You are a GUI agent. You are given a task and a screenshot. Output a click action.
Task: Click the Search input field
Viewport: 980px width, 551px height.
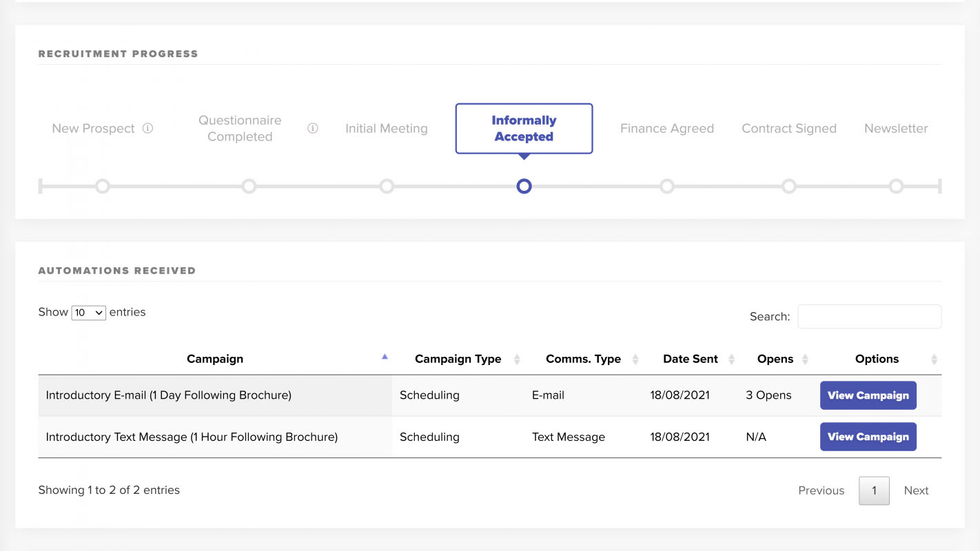(x=869, y=317)
